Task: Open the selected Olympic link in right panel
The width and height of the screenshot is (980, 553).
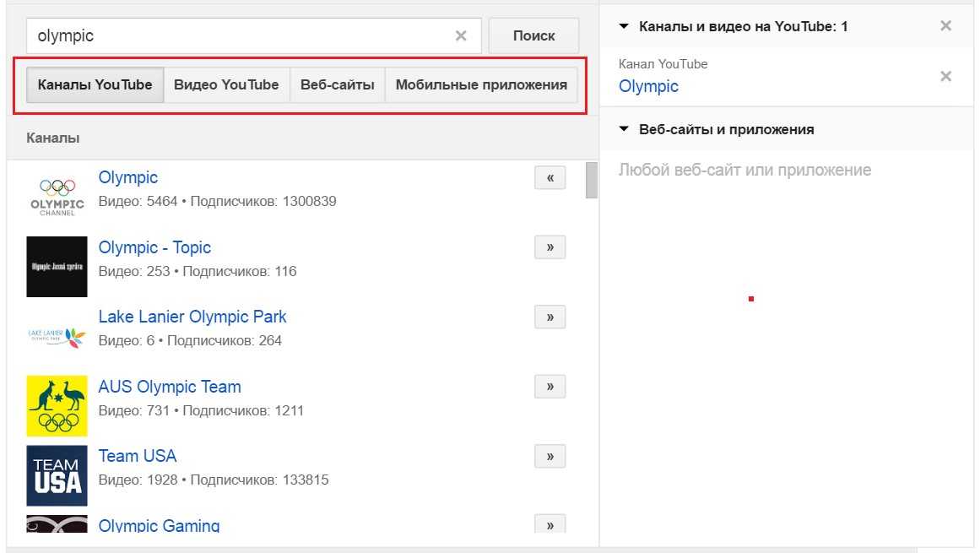Action: pos(648,86)
